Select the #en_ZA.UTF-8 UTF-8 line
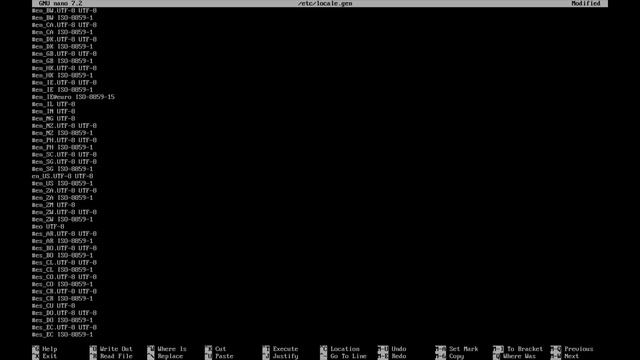Viewport: 640px width, 360px height. [64, 191]
